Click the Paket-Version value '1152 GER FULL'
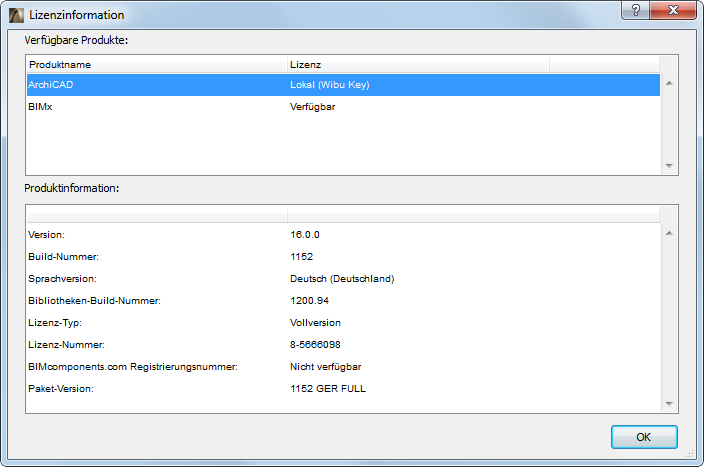The width and height of the screenshot is (704, 467). click(x=328, y=389)
